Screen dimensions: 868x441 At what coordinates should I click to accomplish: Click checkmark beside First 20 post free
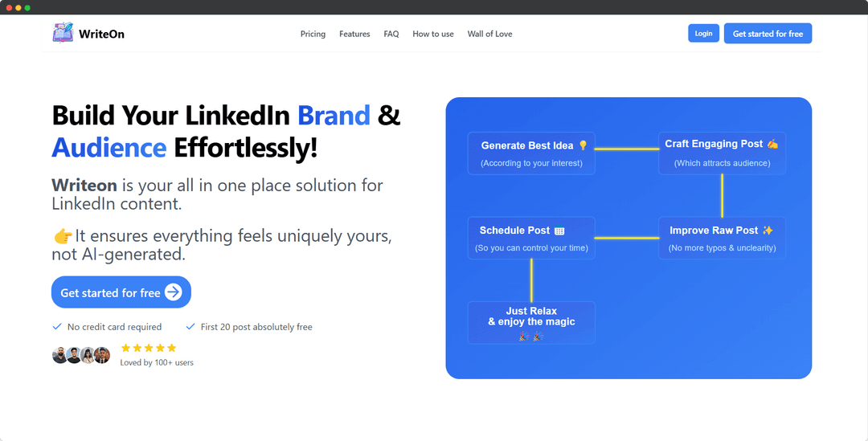coord(190,327)
